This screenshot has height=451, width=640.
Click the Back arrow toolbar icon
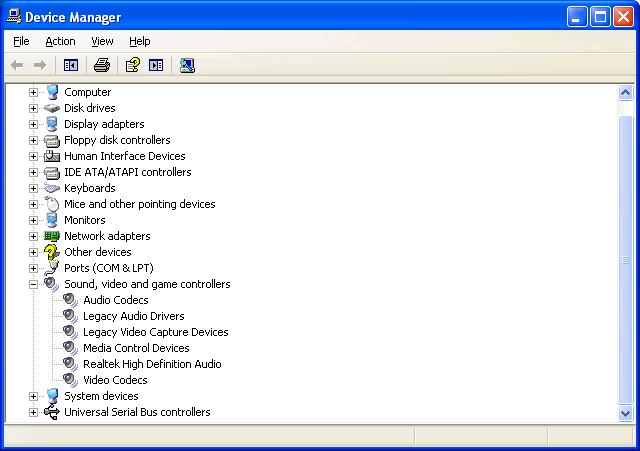click(x=17, y=65)
